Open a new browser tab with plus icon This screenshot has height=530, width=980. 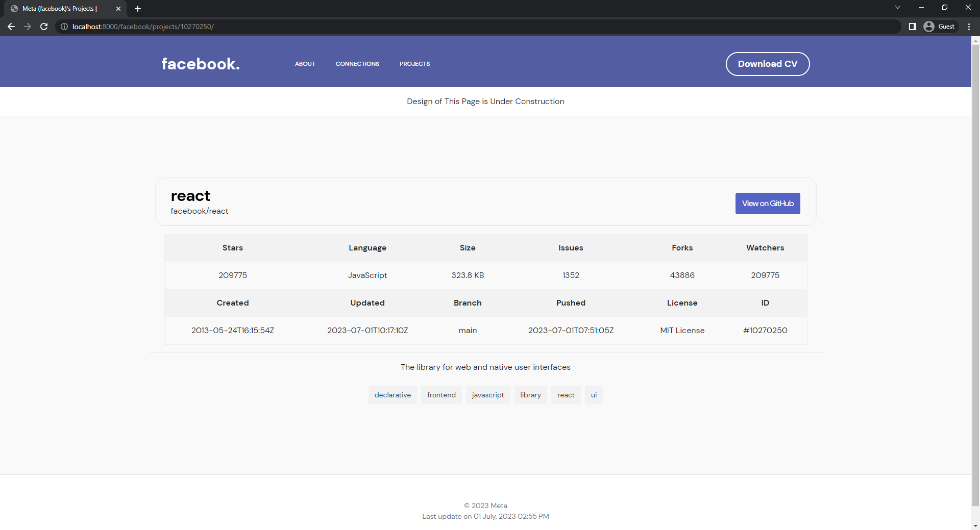click(x=138, y=8)
